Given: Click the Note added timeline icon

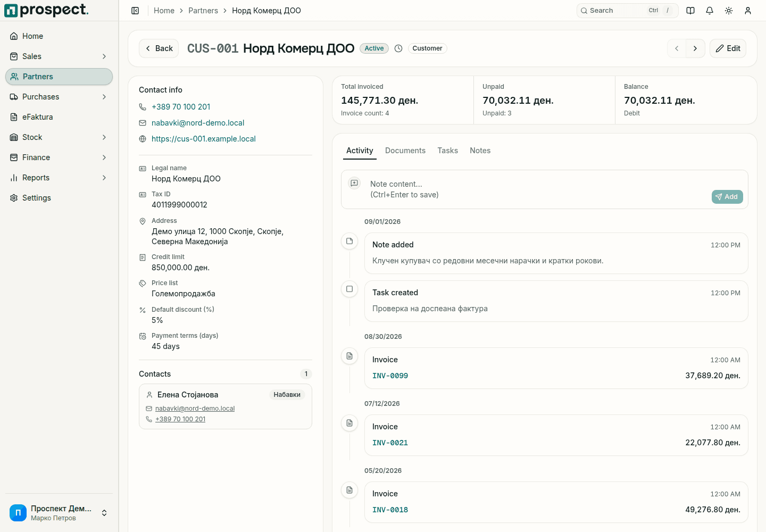Looking at the screenshot, I should coord(349,241).
